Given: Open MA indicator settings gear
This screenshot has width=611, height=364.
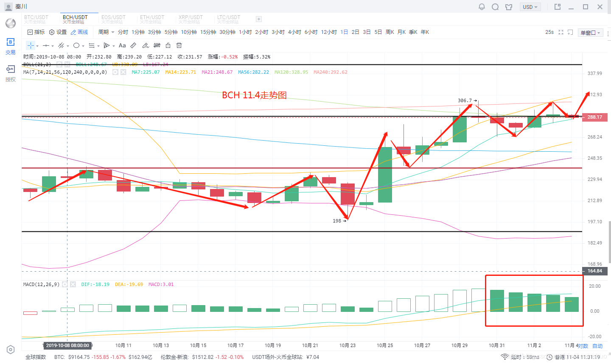Looking at the screenshot, I should point(115,72).
